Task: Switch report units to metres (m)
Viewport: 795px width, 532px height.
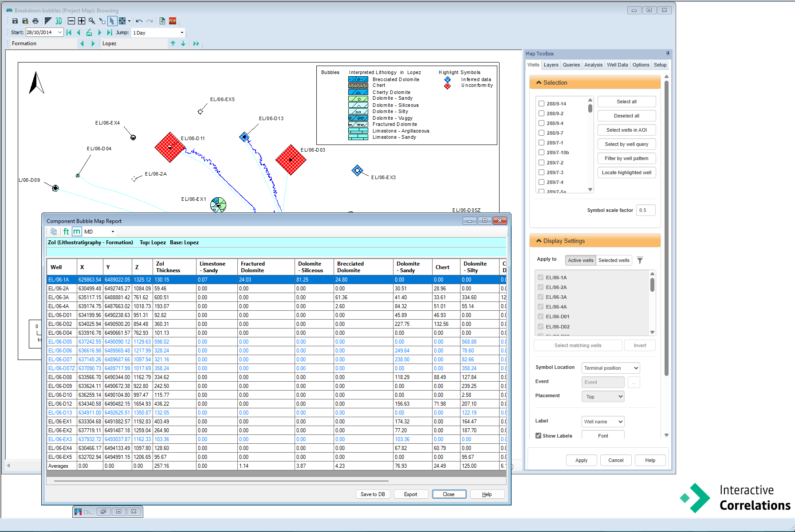Action: (77, 231)
